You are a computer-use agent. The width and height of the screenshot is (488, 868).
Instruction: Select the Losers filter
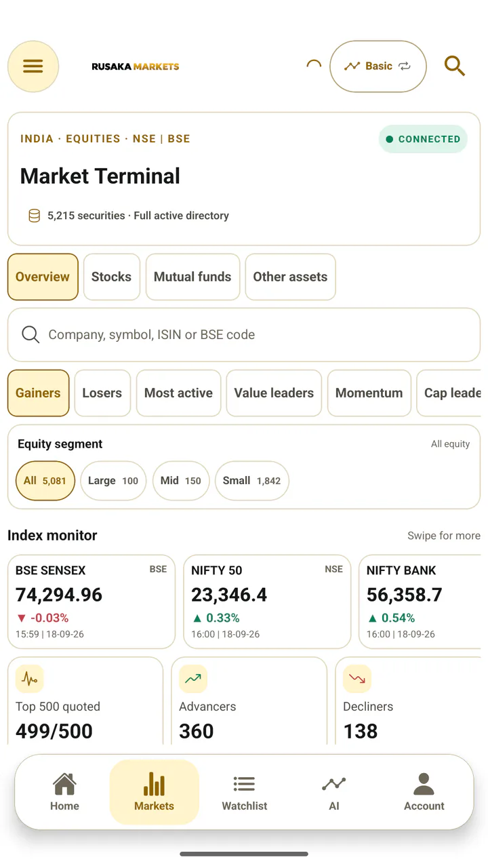102,393
